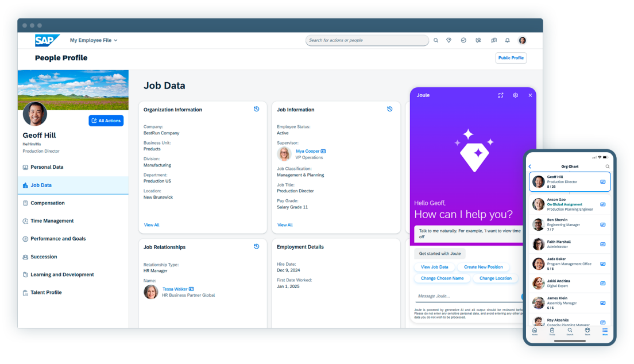Viewport: 634px width, 364px height.
Task: Tap the To-Do icon on the phone
Action: click(552, 331)
